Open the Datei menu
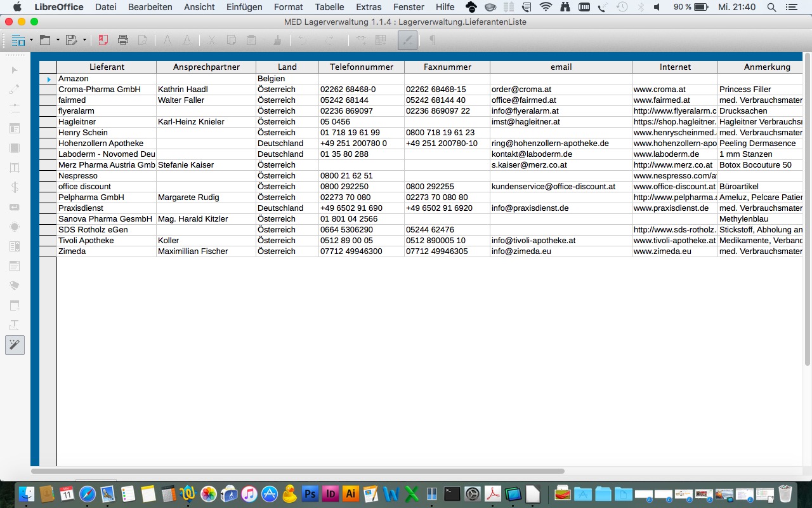 [x=106, y=7]
